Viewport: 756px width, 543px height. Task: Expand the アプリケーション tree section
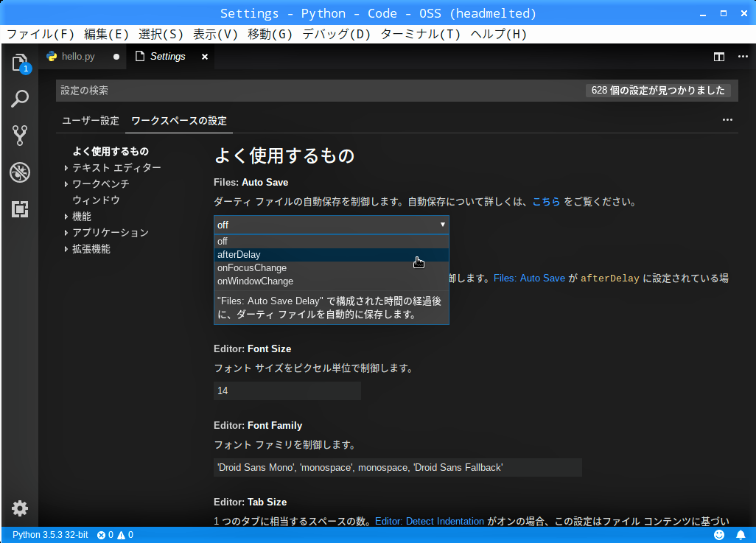[66, 233]
